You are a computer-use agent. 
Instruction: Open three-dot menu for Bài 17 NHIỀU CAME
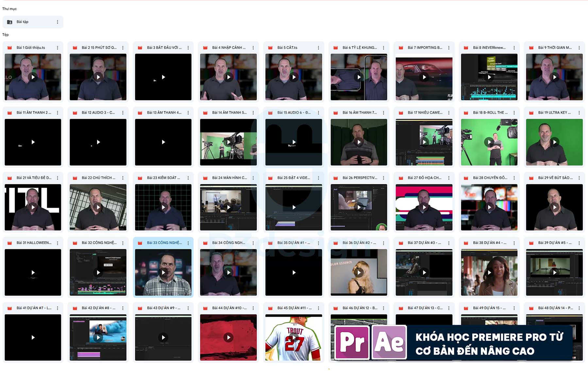point(449,113)
